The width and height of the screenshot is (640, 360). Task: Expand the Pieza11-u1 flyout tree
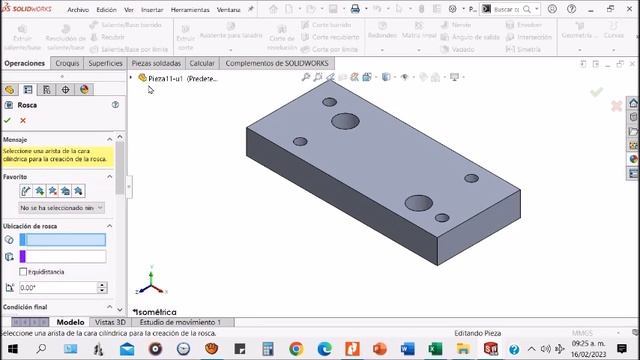pyautogui.click(x=131, y=78)
